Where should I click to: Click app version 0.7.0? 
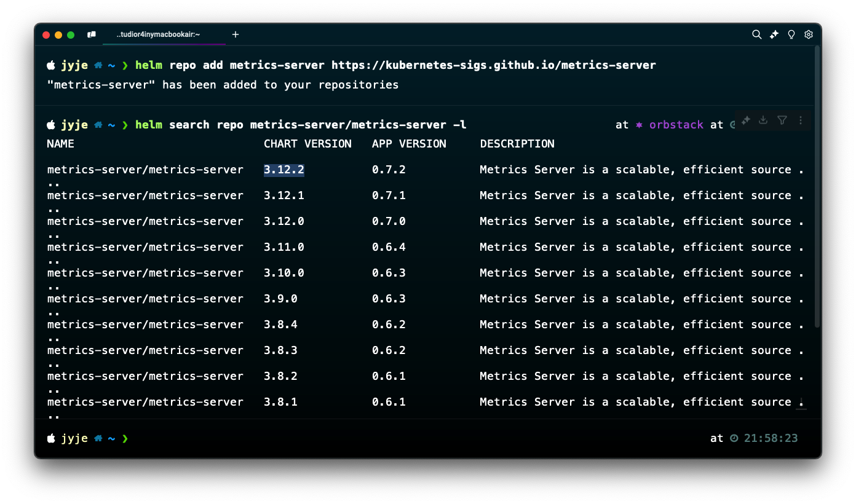pyautogui.click(x=389, y=221)
